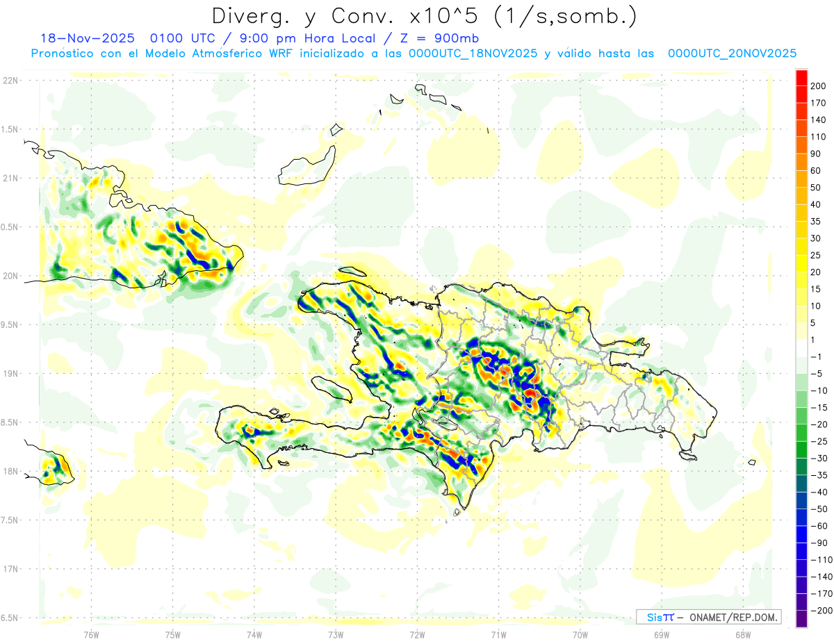Click the latitude label "1.5N"
Image resolution: width=834 pixels, height=644 pixels.
coord(10,129)
